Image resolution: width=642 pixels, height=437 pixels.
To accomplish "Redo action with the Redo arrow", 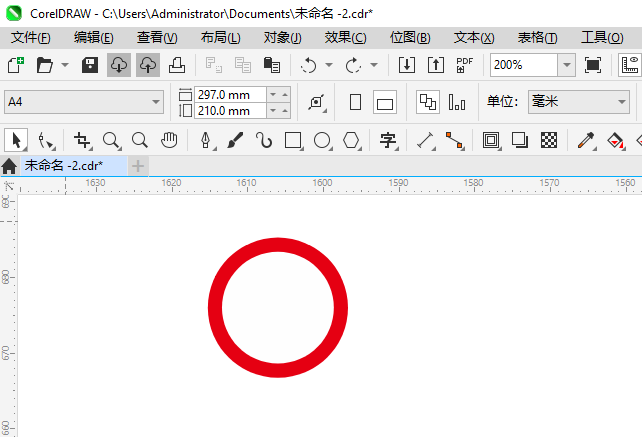I will (x=353, y=65).
